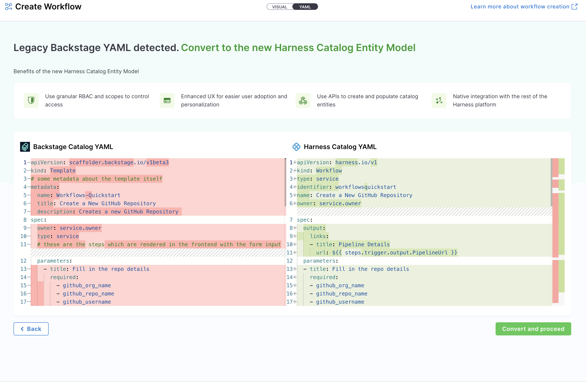Open Learn more about workflow creation link
Viewport: 586px width, 392px height.
[x=520, y=7]
